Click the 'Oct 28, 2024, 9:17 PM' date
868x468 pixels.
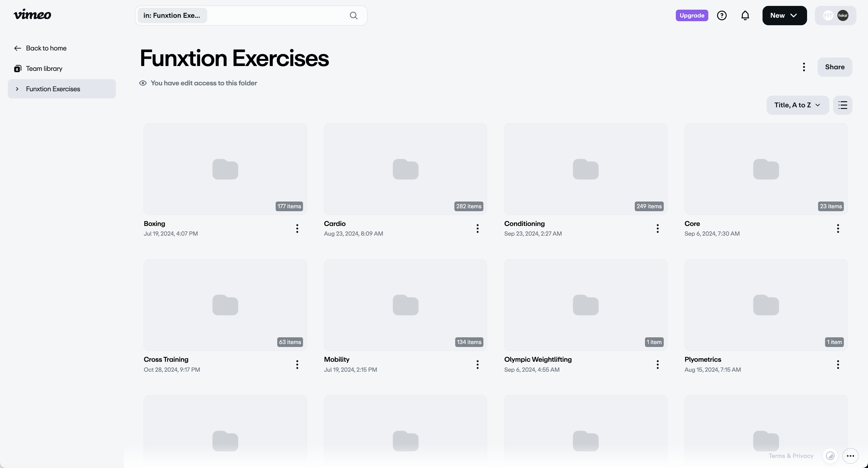pyautogui.click(x=172, y=370)
